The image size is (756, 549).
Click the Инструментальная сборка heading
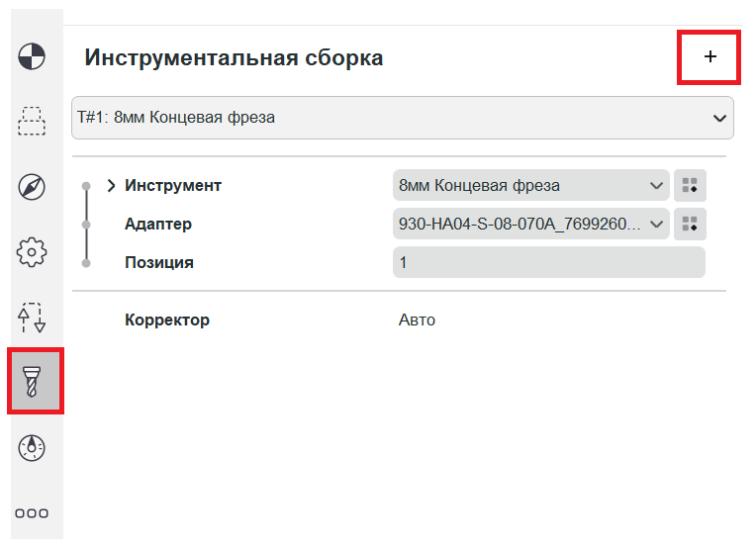click(x=234, y=57)
